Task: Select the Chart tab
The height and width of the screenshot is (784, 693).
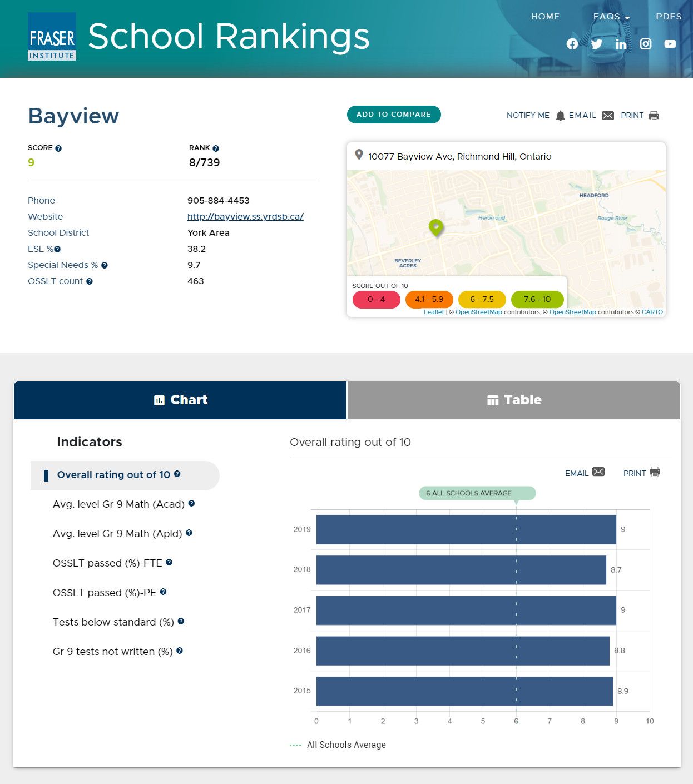Action: click(180, 400)
